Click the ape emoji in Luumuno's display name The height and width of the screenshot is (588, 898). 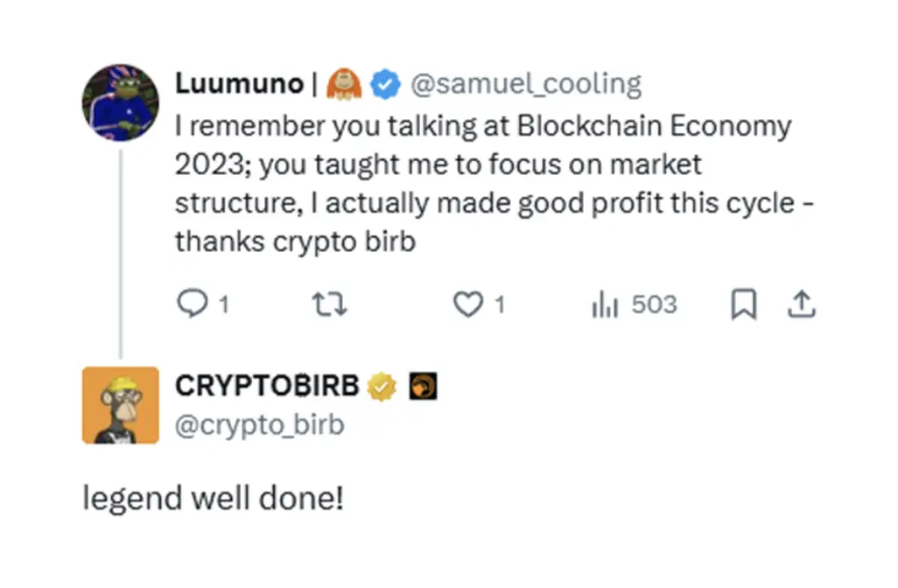pyautogui.click(x=346, y=83)
